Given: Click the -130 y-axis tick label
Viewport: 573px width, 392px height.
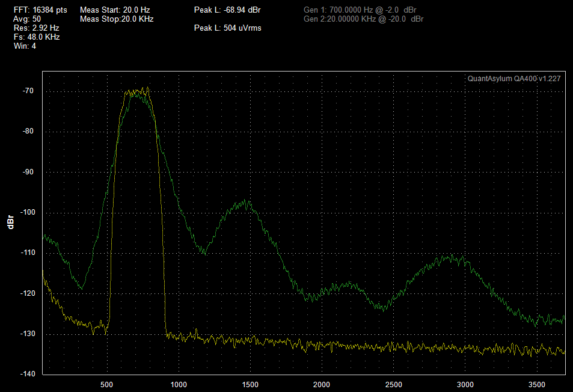Looking at the screenshot, I should 28,334.
